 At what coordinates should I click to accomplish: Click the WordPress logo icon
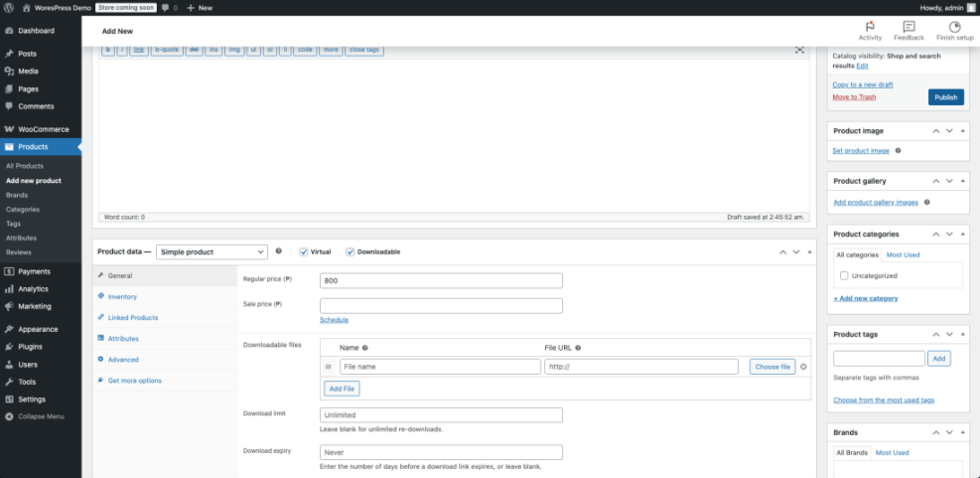point(9,8)
